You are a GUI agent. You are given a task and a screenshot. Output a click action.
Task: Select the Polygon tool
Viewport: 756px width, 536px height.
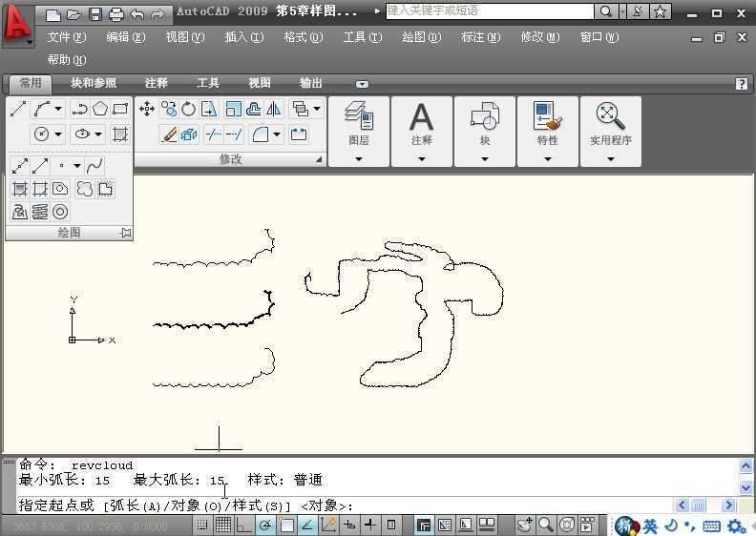click(100, 109)
